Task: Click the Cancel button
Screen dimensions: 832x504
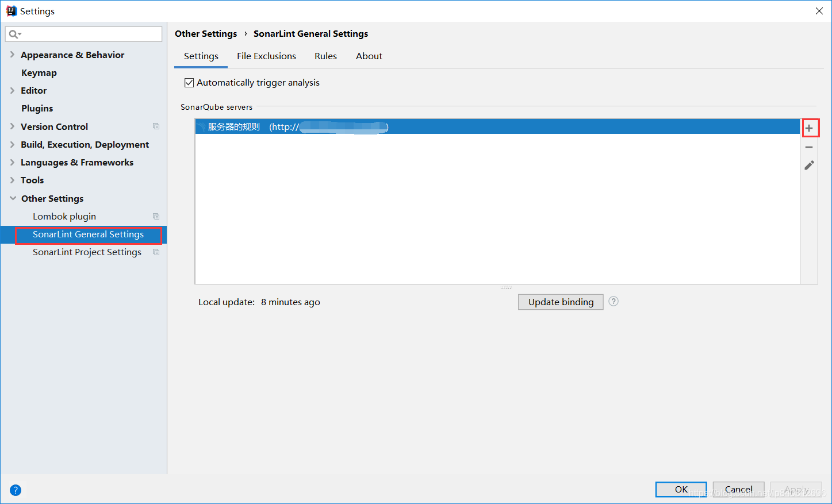Action: coord(739,489)
